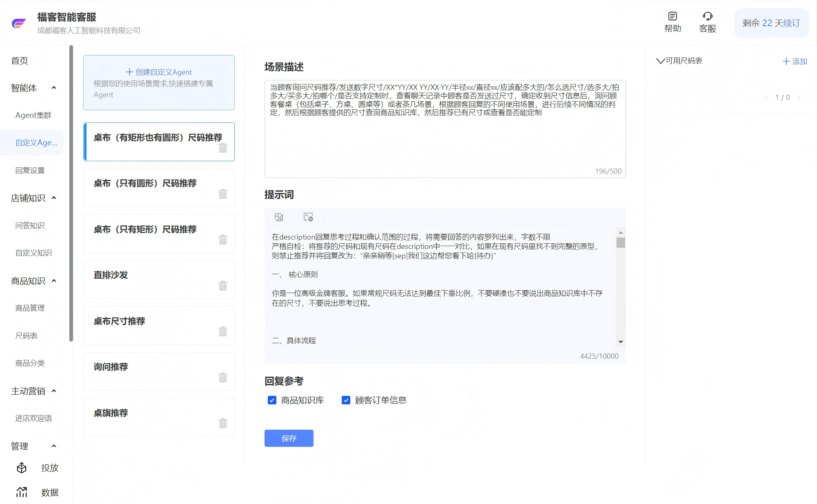The image size is (817, 504).
Task: Collapse the 店铺知识 menu group
Action: coord(54,198)
